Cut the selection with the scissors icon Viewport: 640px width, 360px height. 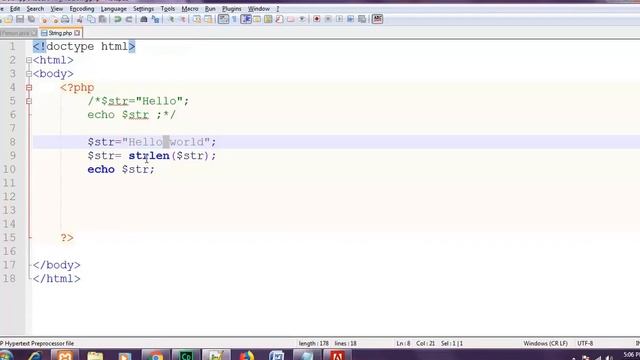[80, 19]
